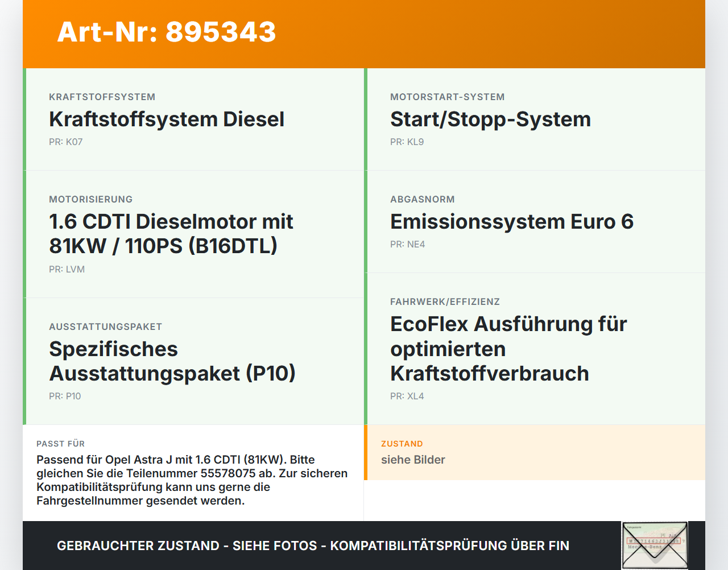728x570 pixels.
Task: Click 'siehe Bilder' text
Action: pos(413,460)
